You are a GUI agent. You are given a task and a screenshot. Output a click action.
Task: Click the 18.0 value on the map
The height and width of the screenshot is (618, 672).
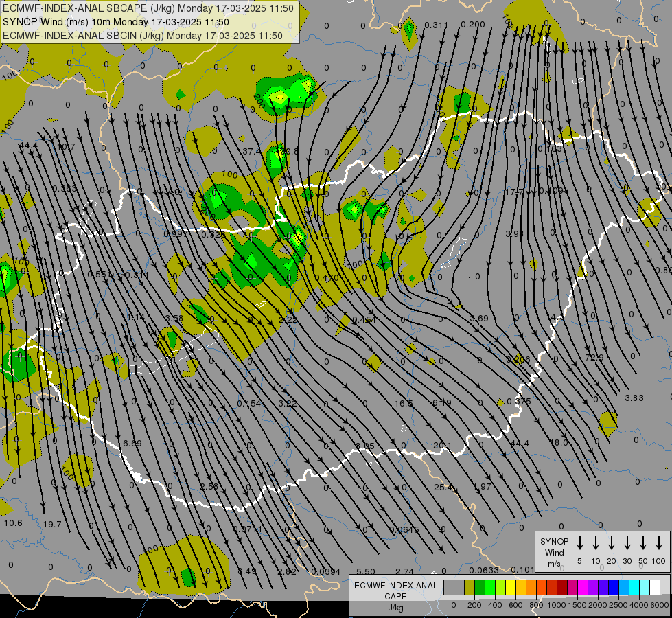click(559, 443)
